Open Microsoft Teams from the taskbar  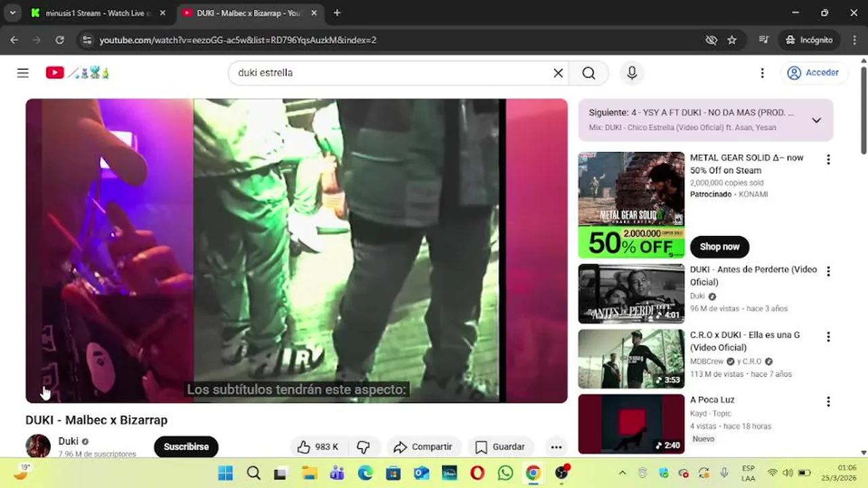pyautogui.click(x=337, y=472)
